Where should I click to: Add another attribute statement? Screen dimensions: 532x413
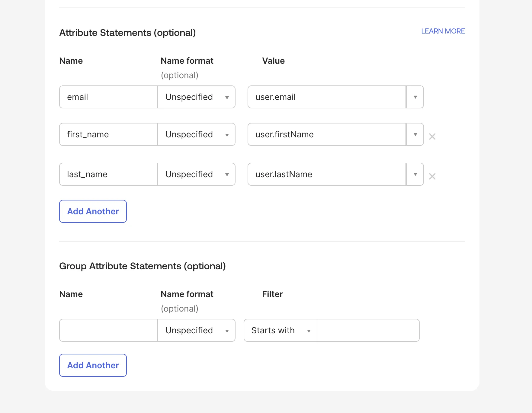(x=93, y=211)
